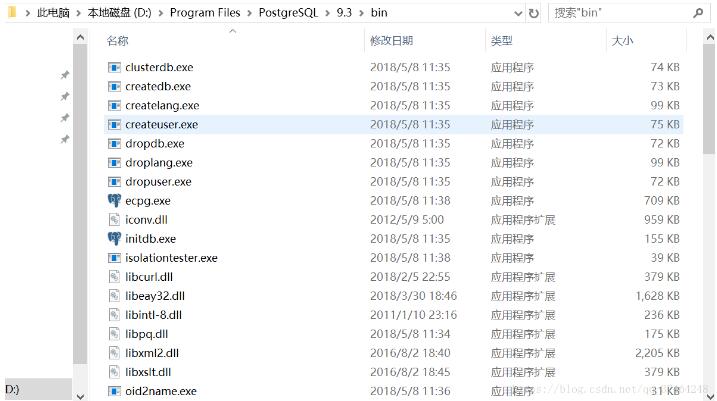Click the createdb.exe file icon
Viewport: 717px width, 401px height.
coord(114,86)
